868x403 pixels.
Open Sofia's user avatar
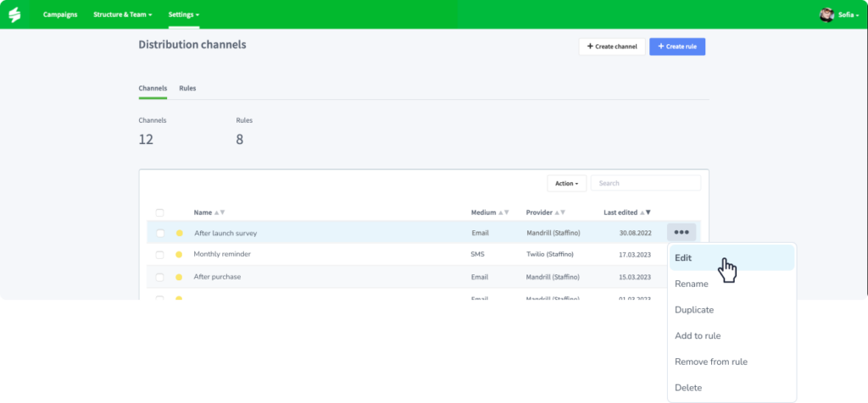(x=826, y=15)
